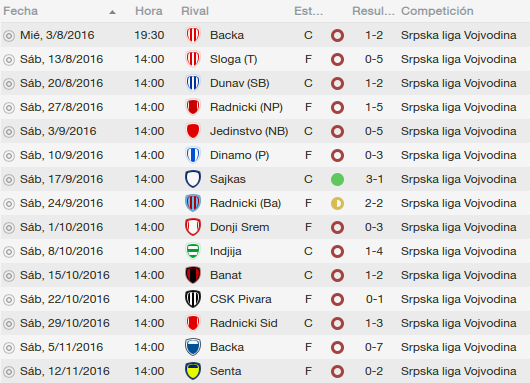Image resolution: width=530 pixels, height=383 pixels.
Task: Click yellow draw indicator for Radnicki (Ba)
Action: tap(337, 203)
